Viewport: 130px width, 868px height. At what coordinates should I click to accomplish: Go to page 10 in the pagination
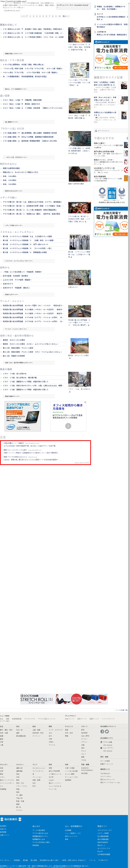(59, 16)
